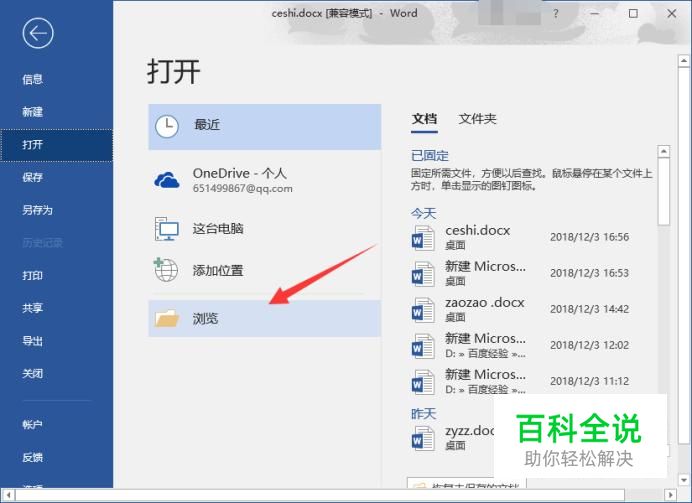
Task: Open the 反馈 (Feedback) menu item
Action: tap(56, 458)
